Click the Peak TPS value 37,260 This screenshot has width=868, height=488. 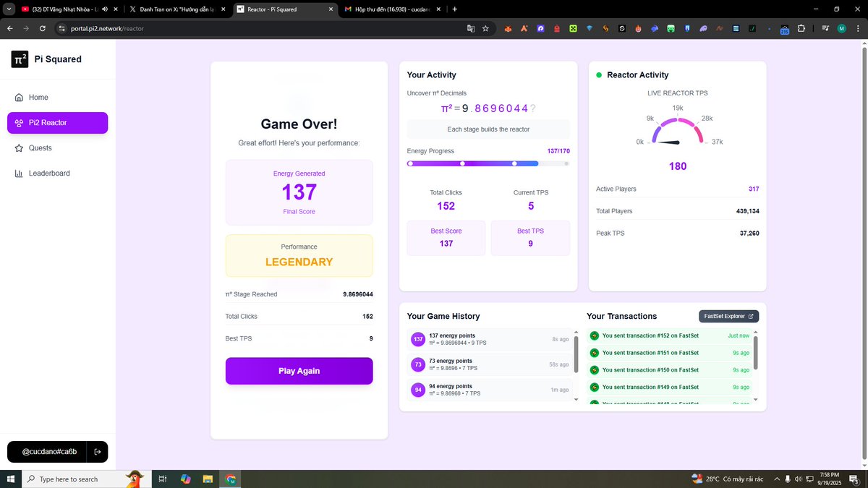pyautogui.click(x=748, y=234)
